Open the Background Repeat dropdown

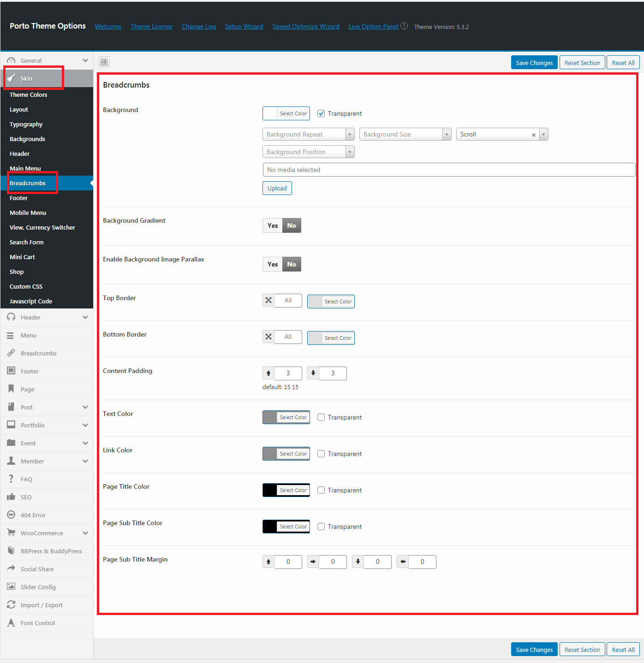coord(309,134)
